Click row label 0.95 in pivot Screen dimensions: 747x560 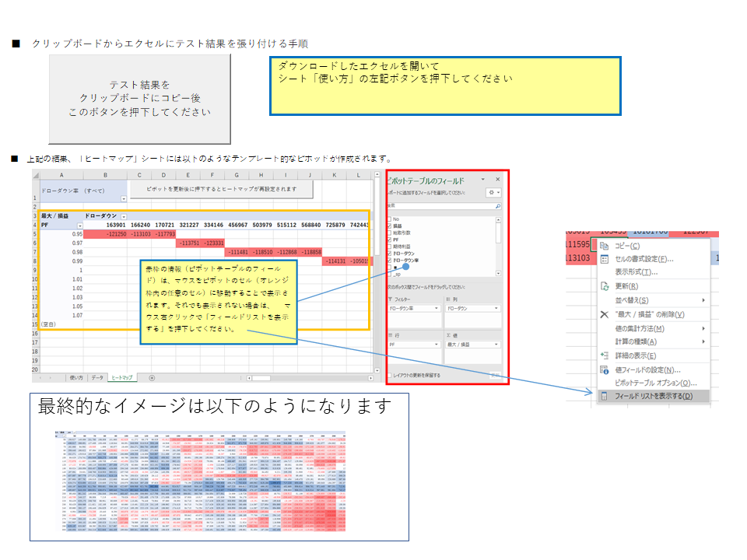pos(62,234)
